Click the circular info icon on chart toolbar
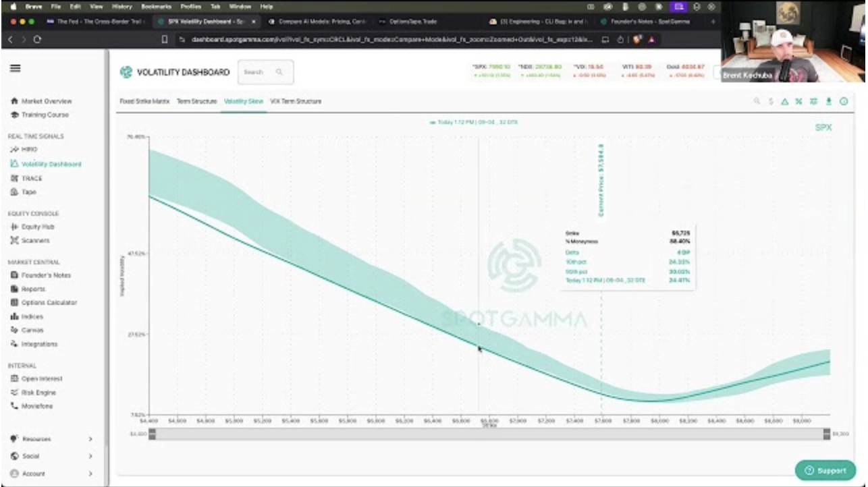868x487 pixels. (844, 101)
